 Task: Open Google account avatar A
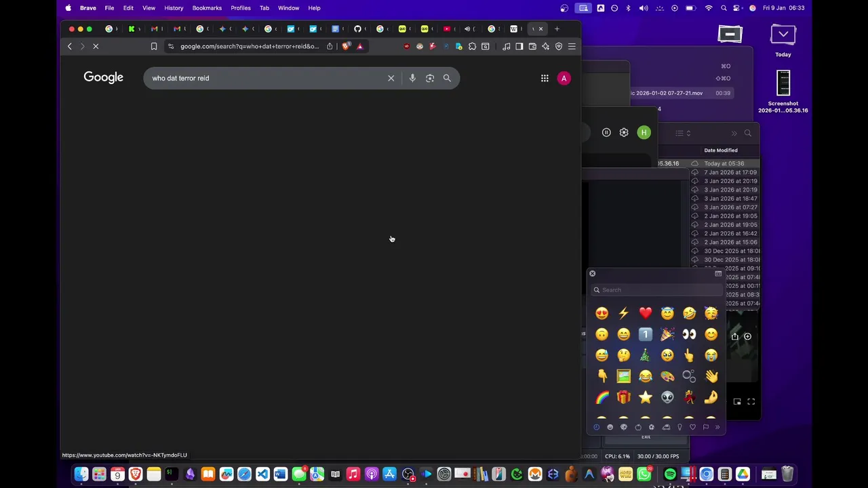point(564,78)
